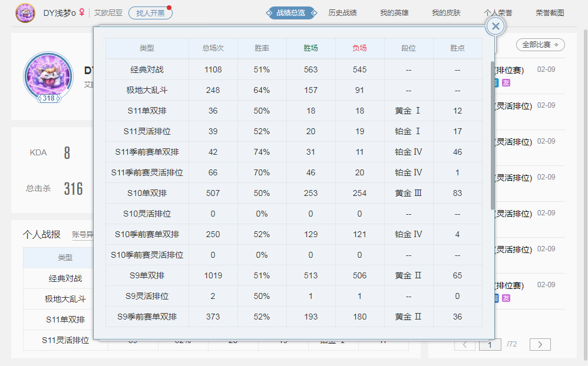Viewport: 588px width, 366px height.
Task: Open the 荣誉截图 tab
Action: click(x=550, y=13)
